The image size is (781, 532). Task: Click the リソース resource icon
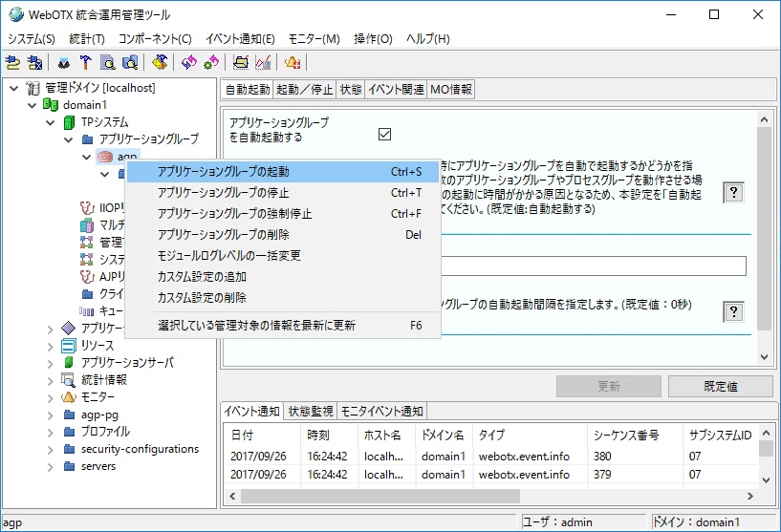[69, 345]
